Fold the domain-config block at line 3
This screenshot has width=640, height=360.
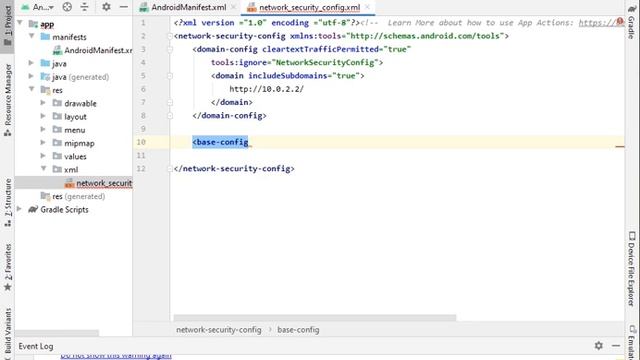170,49
